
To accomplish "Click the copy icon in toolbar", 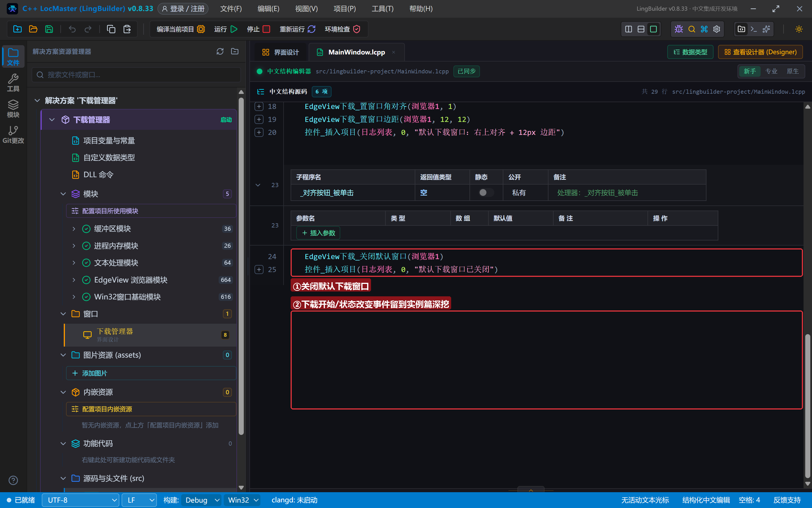I will click(x=111, y=29).
